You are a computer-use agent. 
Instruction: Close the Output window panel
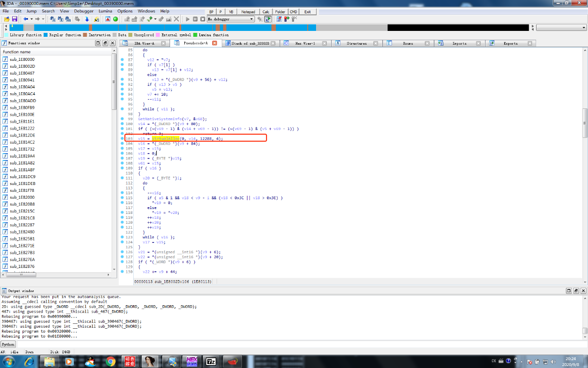584,291
